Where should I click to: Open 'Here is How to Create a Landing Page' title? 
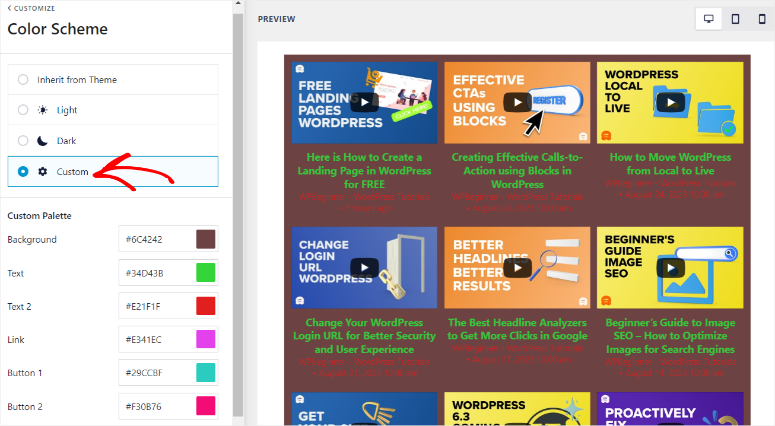(x=364, y=170)
